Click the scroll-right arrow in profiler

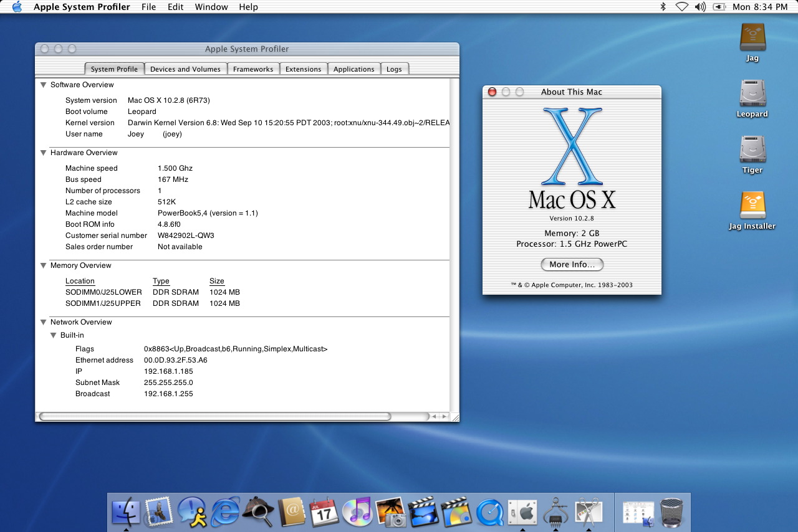[443, 416]
